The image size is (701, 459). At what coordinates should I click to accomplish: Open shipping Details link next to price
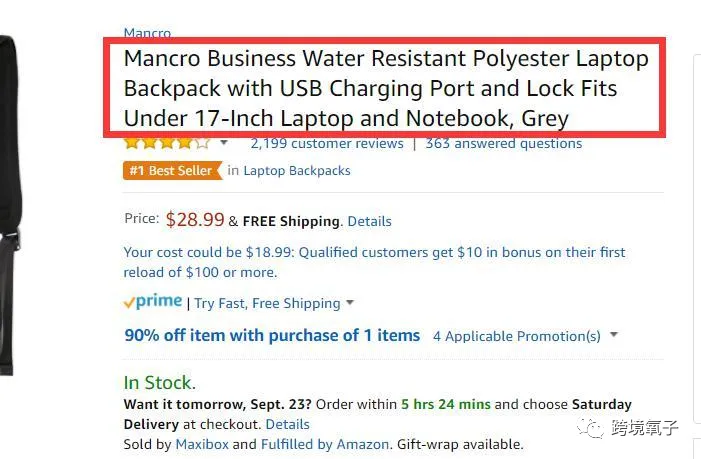[369, 221]
